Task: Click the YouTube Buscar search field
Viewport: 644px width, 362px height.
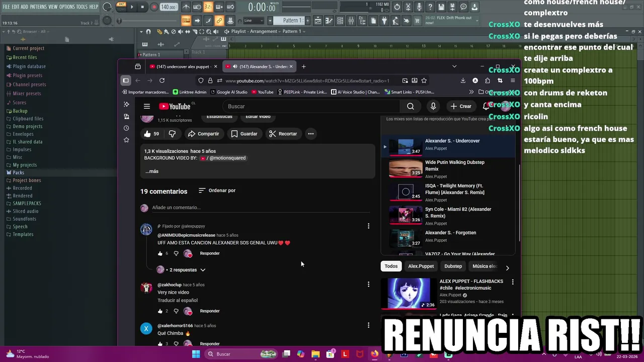Action: [x=312, y=106]
